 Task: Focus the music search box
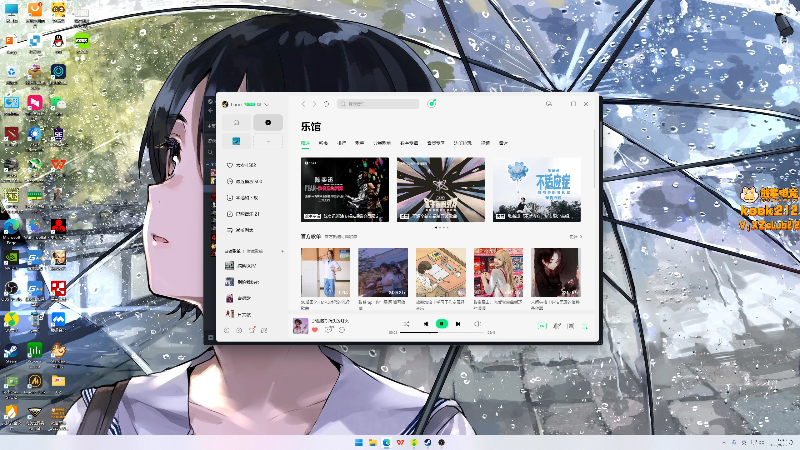[378, 104]
